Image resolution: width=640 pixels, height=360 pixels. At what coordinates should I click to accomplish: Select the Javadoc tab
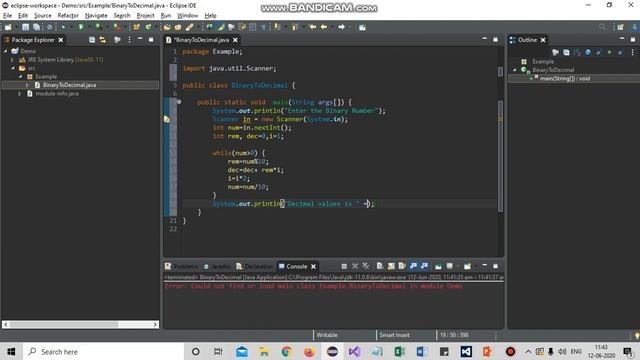pos(217,266)
